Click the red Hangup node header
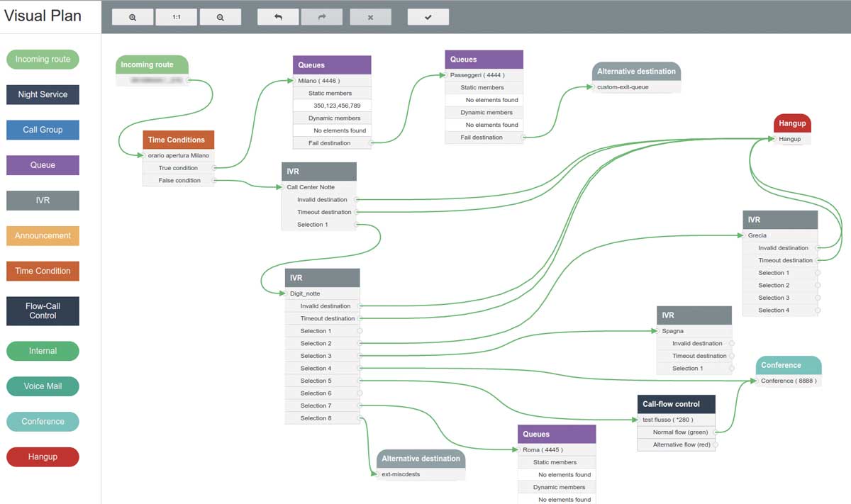The height and width of the screenshot is (504, 851). point(792,123)
